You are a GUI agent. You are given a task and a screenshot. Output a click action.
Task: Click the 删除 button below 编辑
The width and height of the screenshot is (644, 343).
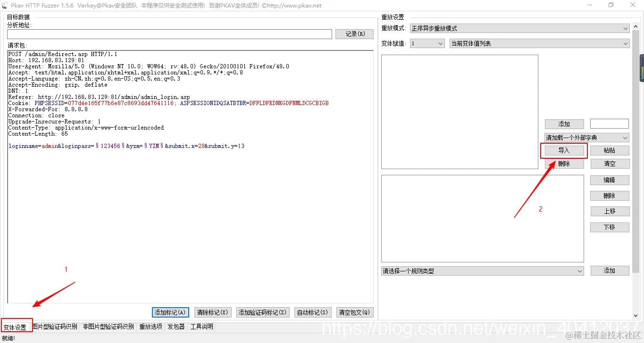pyautogui.click(x=610, y=196)
